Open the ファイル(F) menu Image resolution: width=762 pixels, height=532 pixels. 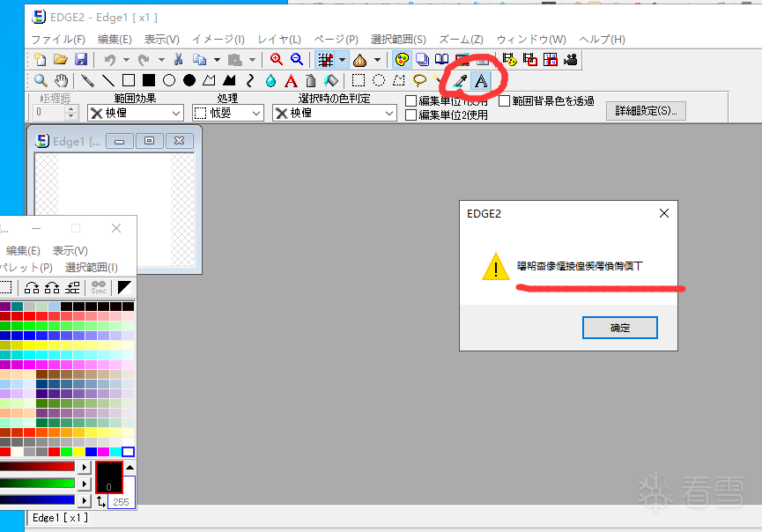(x=58, y=40)
